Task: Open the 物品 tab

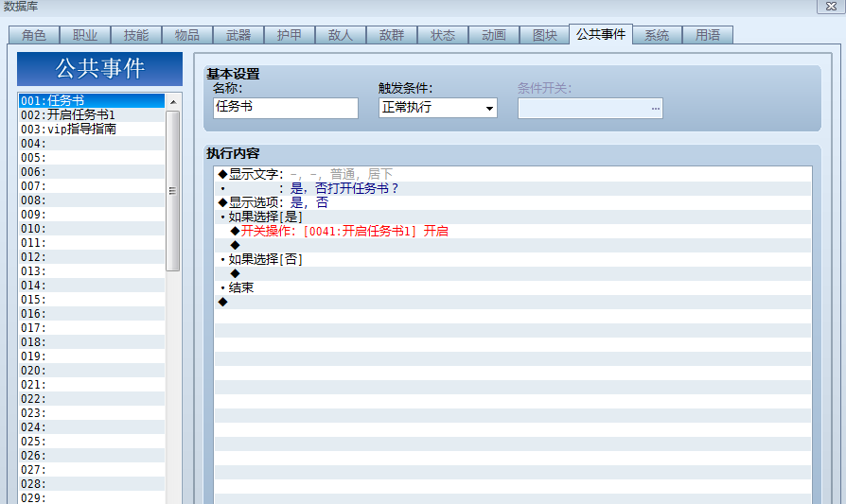Action: point(187,35)
